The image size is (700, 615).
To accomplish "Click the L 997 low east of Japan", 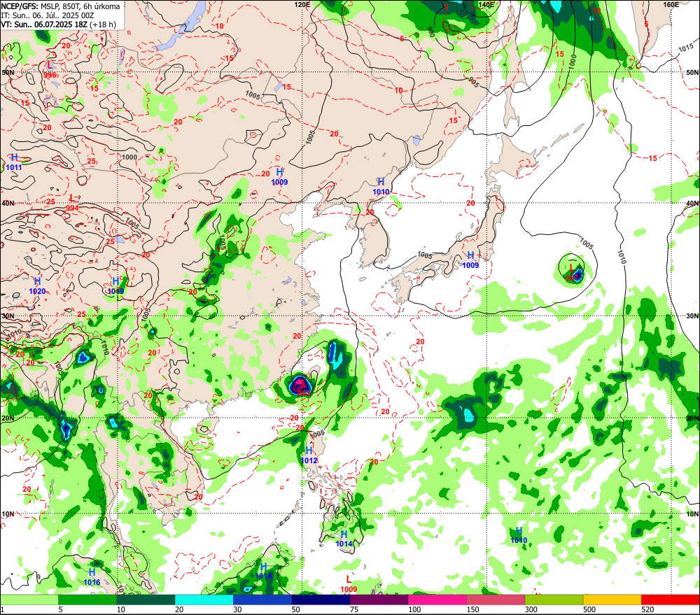I will (572, 271).
